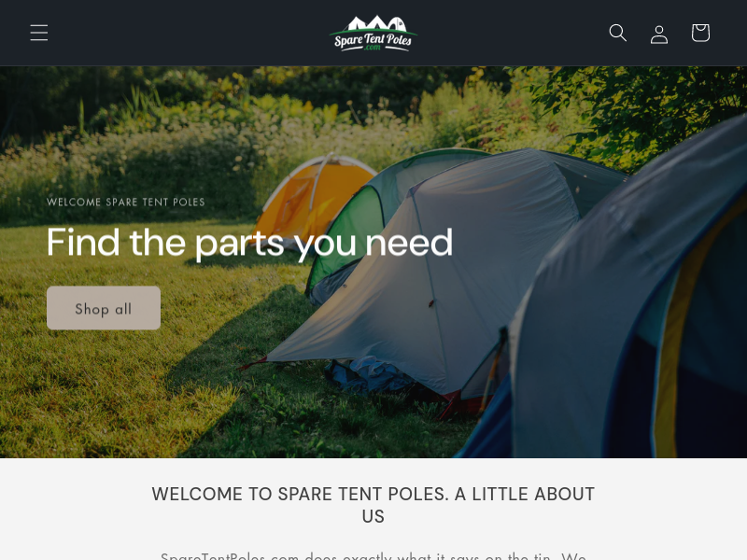Click the Spare Tent Poles logo

coord(373,33)
